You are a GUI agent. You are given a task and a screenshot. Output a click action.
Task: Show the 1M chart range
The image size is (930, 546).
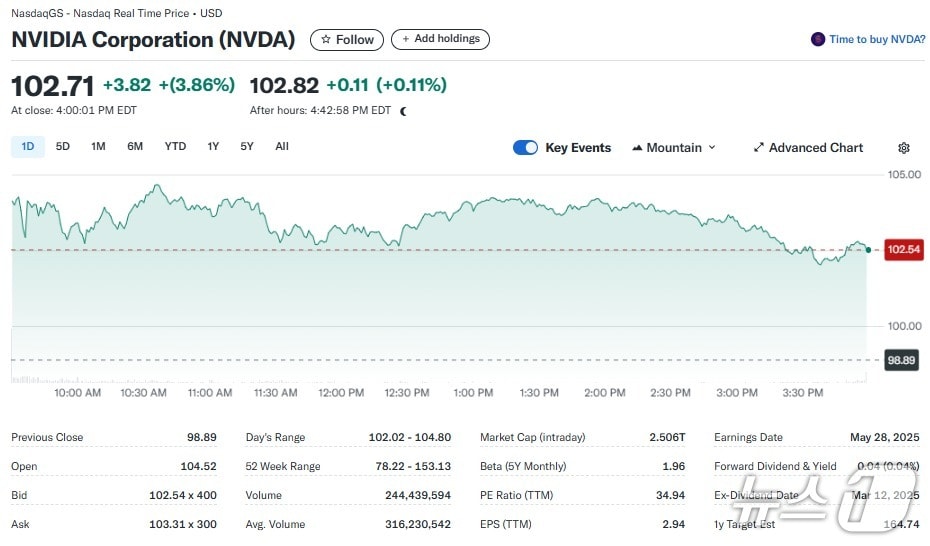pyautogui.click(x=98, y=147)
